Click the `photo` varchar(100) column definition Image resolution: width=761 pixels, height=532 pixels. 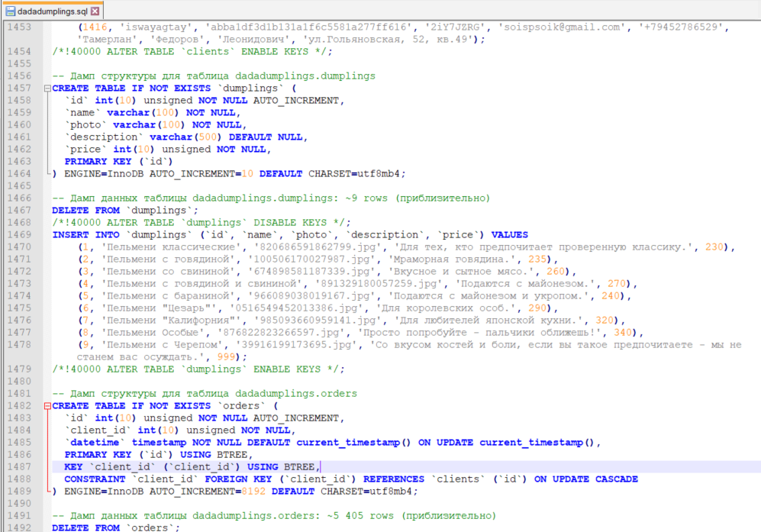pyautogui.click(x=155, y=124)
